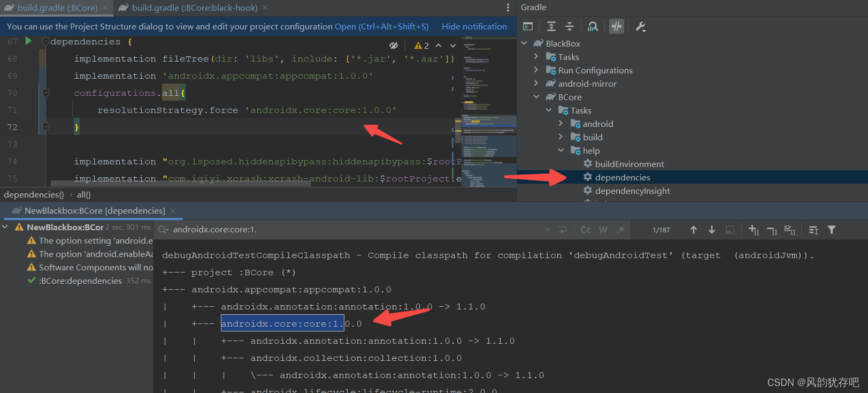This screenshot has height=393, width=868.
Task: Expand the Tasks node under BlackBox
Action: (536, 57)
